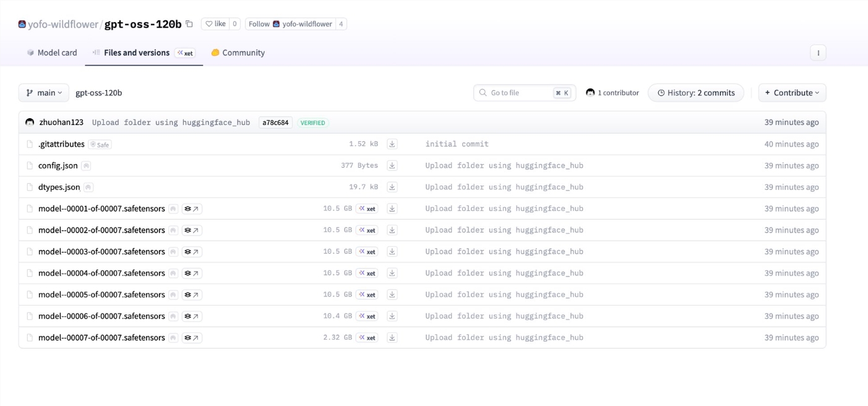Expand the Contribute dropdown

791,93
